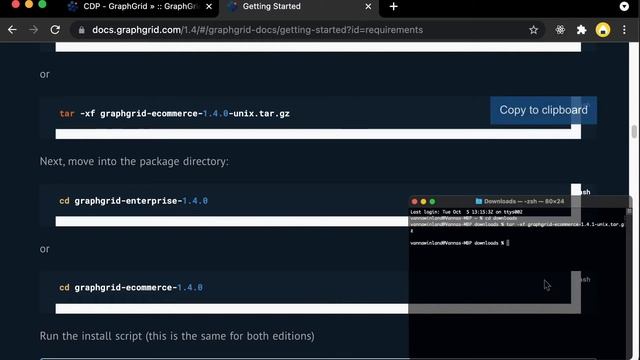Click the 'Next, move into the package directory' text

click(134, 162)
